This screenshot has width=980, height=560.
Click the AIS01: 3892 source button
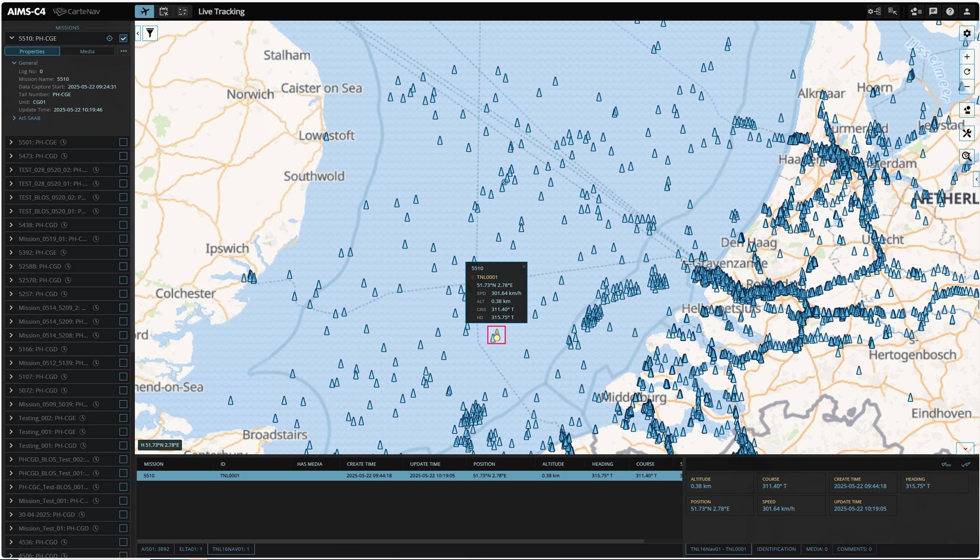[155, 549]
